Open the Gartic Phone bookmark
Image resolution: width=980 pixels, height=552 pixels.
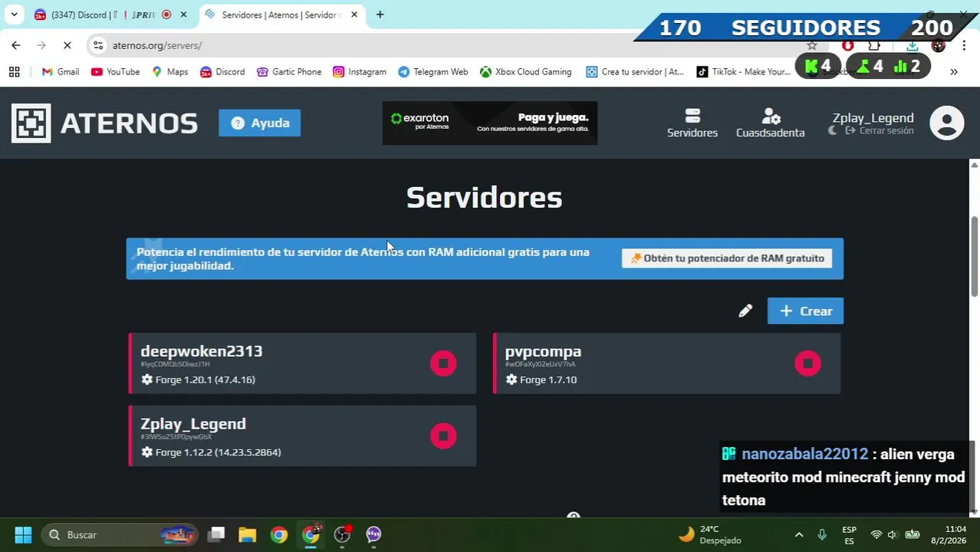coord(289,71)
